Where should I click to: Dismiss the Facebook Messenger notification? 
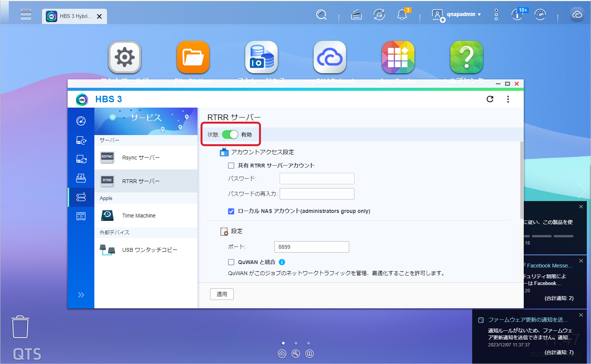coord(581,261)
